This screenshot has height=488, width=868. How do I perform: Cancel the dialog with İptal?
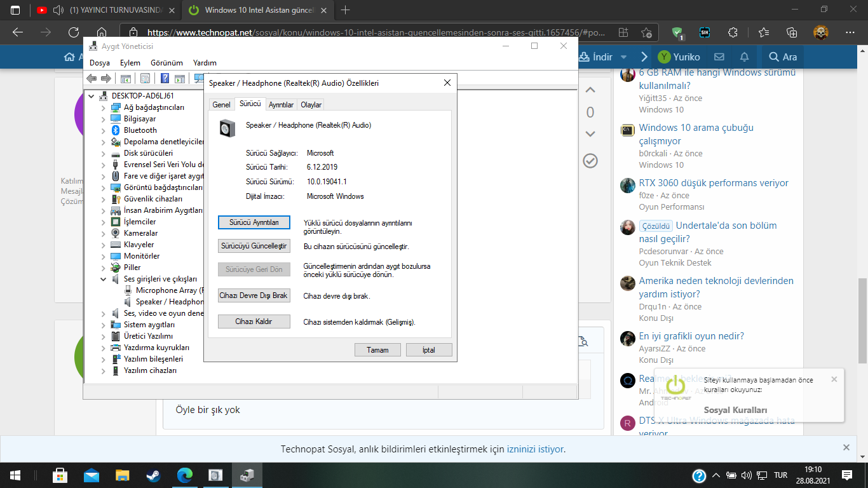click(429, 350)
